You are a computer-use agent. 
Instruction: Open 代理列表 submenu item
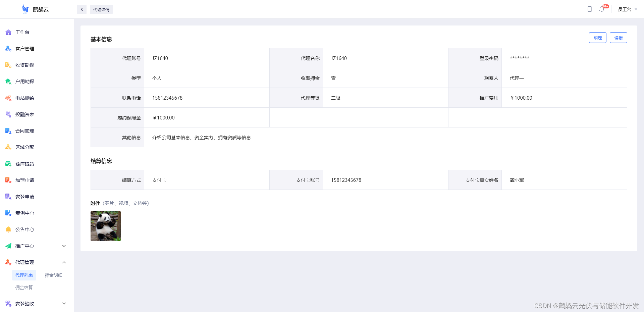tap(24, 275)
